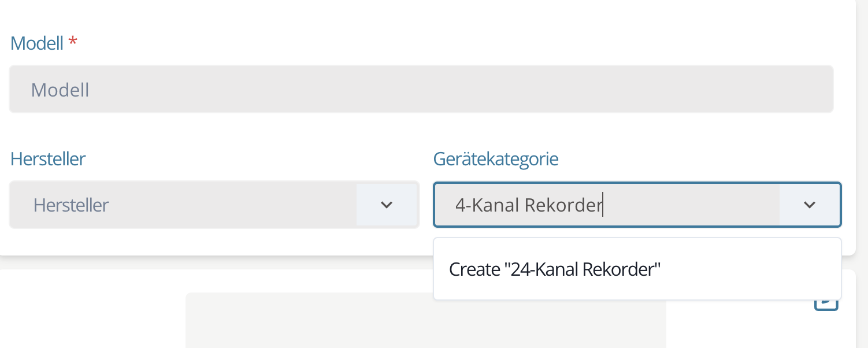868x348 pixels.
Task: Place cursor after "Rekorder" in Gerätekategorie
Action: (x=603, y=205)
